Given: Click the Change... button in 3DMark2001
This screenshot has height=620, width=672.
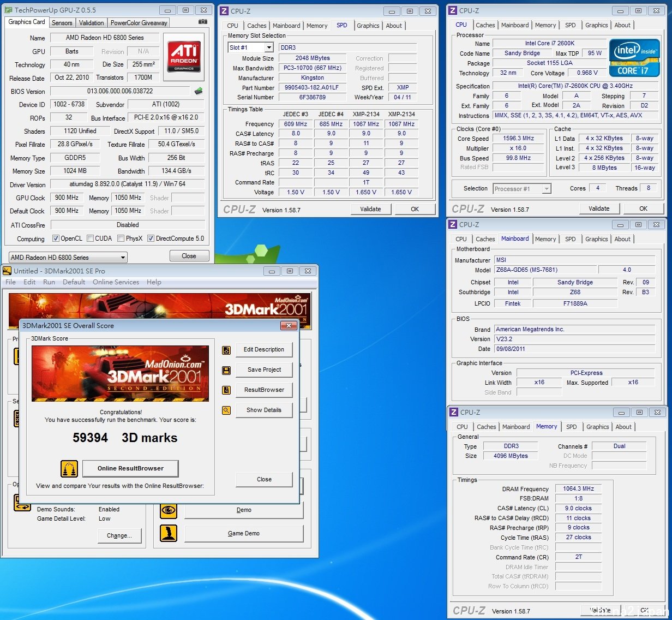Looking at the screenshot, I should tap(119, 536).
